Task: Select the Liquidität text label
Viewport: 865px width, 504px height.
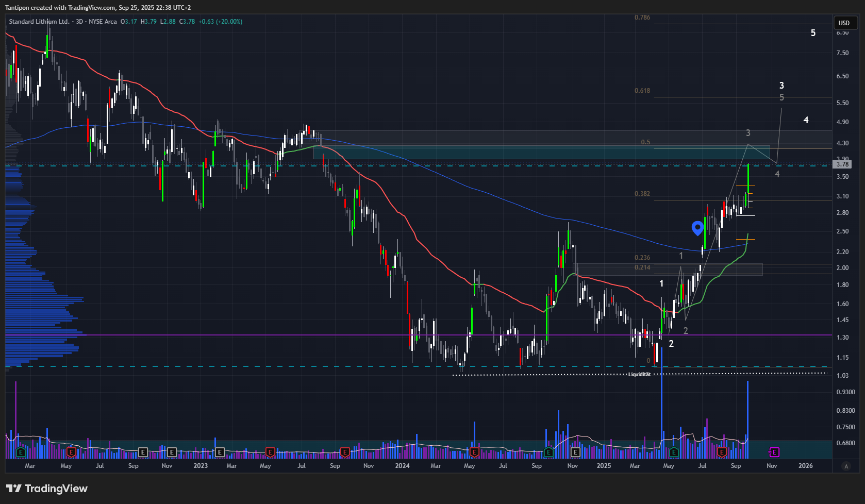Action: 639,374
